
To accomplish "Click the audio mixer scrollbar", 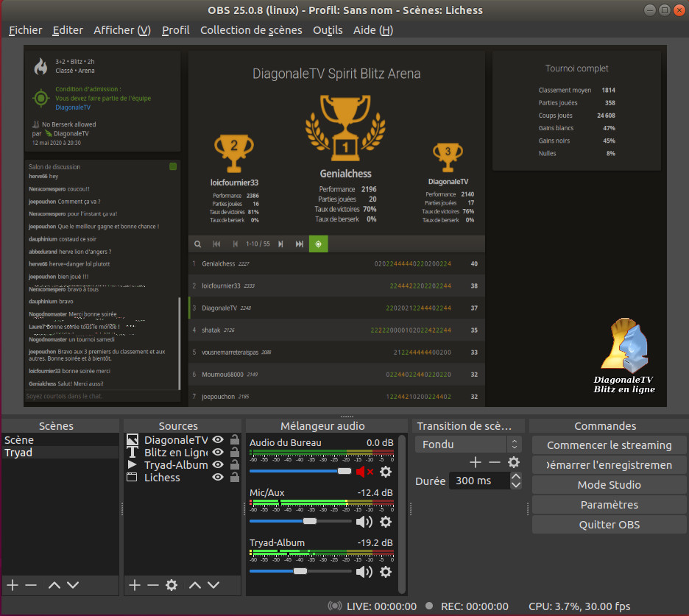I will (402, 514).
